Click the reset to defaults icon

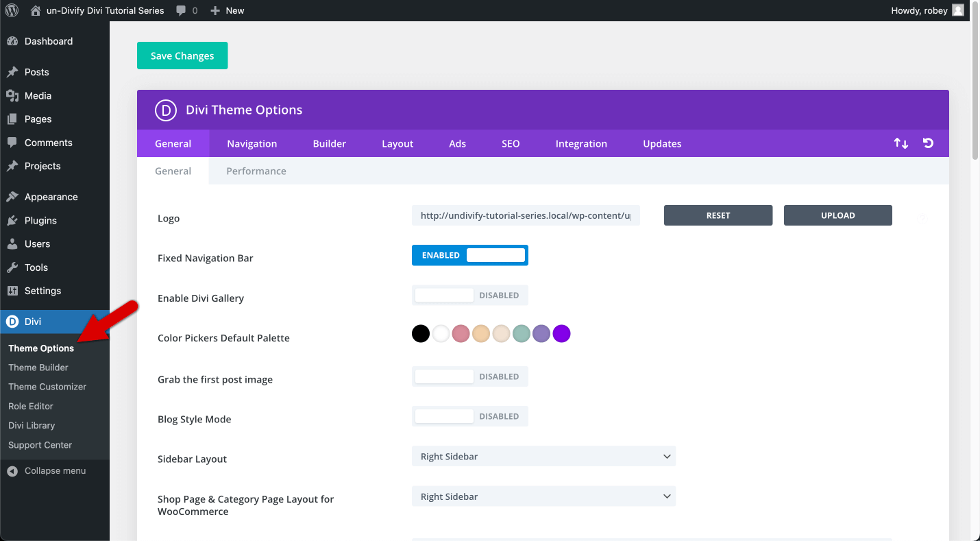(928, 143)
